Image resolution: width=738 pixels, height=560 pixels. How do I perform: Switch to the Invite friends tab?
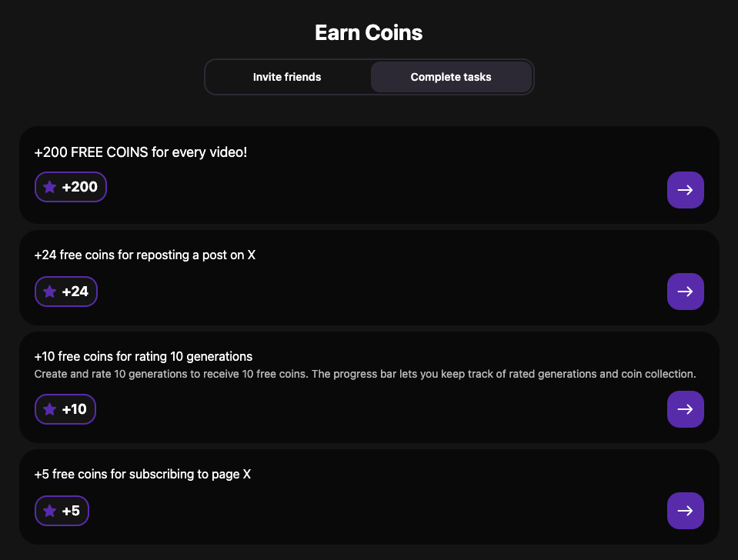tap(287, 77)
